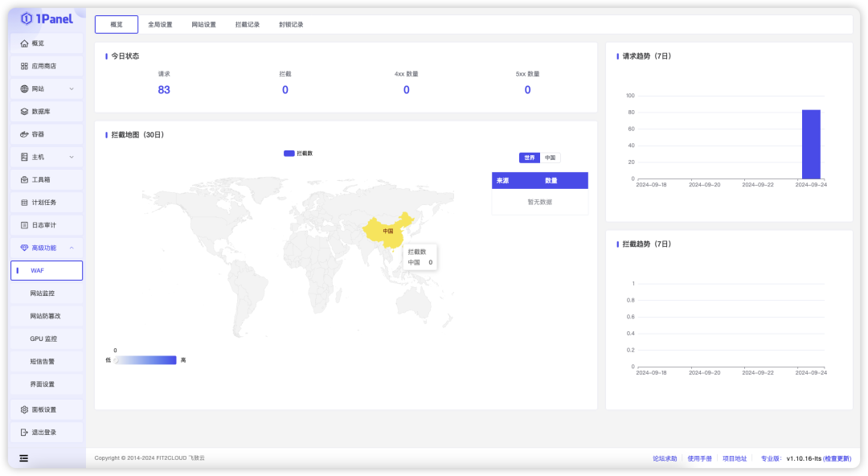Image resolution: width=868 pixels, height=476 pixels.
Task: Click the collapse sidebar hamburger icon
Action: click(23, 458)
